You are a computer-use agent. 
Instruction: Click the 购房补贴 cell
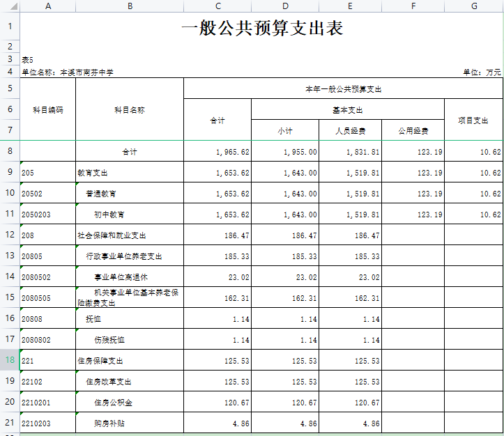click(x=130, y=423)
